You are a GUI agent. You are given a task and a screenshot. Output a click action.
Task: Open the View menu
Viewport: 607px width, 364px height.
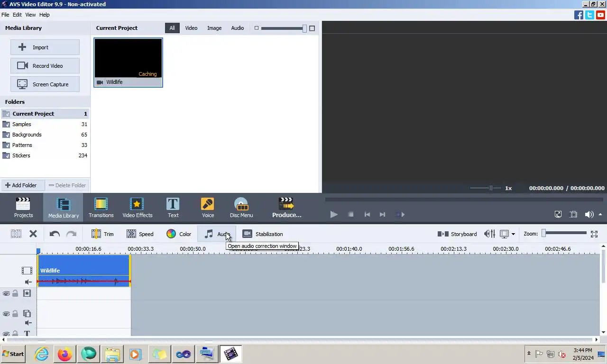(30, 15)
